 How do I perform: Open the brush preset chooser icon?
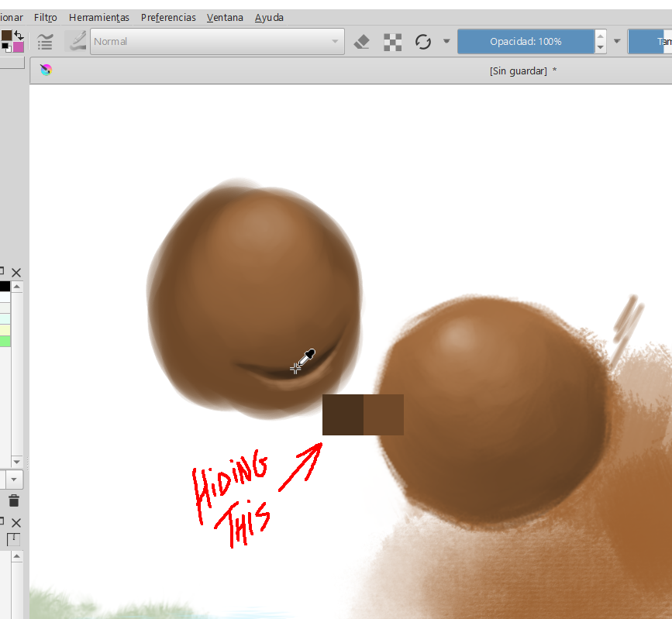pos(76,42)
